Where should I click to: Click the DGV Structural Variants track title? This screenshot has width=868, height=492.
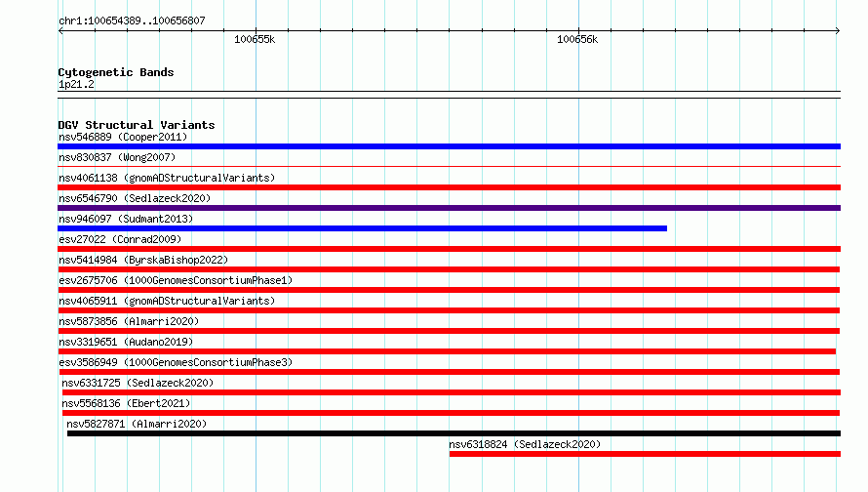(137, 125)
